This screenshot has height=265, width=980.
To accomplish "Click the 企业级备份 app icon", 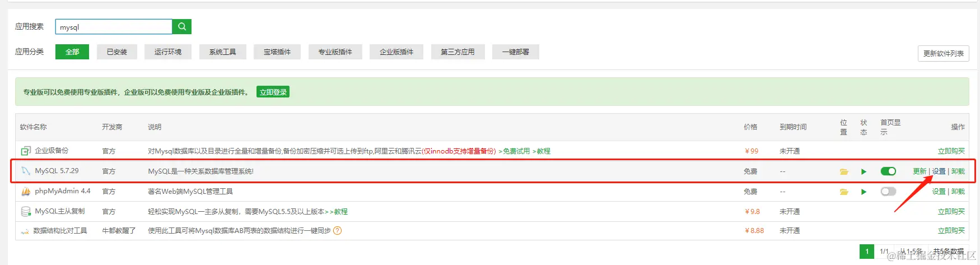I will click(x=26, y=151).
